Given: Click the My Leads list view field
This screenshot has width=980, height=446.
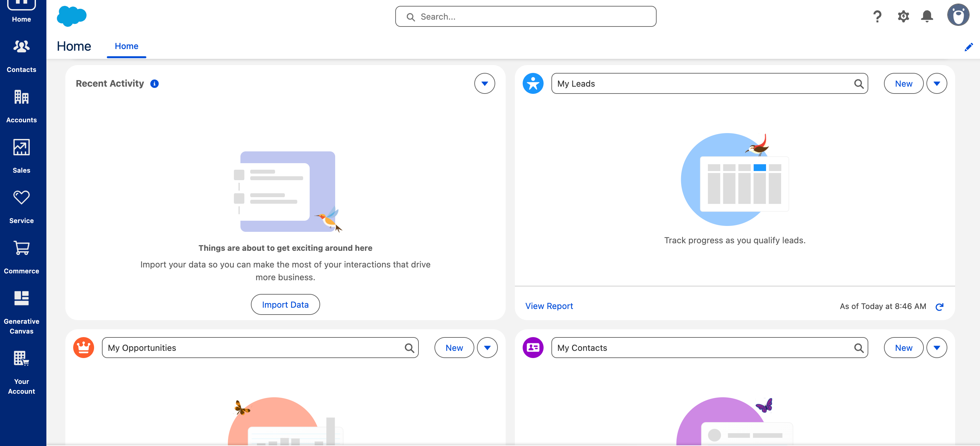Looking at the screenshot, I should coord(709,83).
